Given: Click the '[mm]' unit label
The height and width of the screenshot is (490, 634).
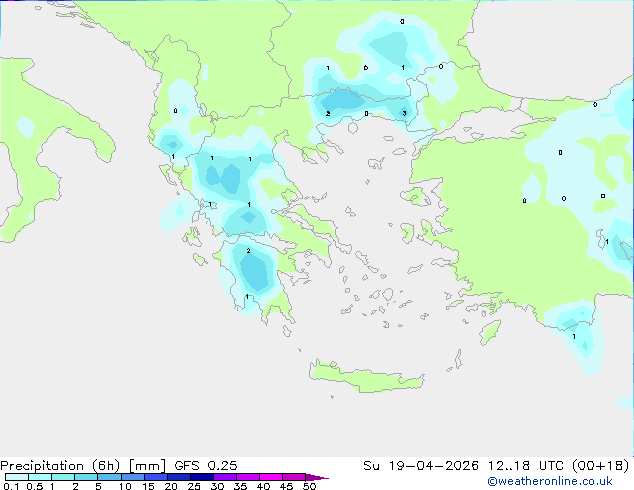Looking at the screenshot, I should 147,466.
